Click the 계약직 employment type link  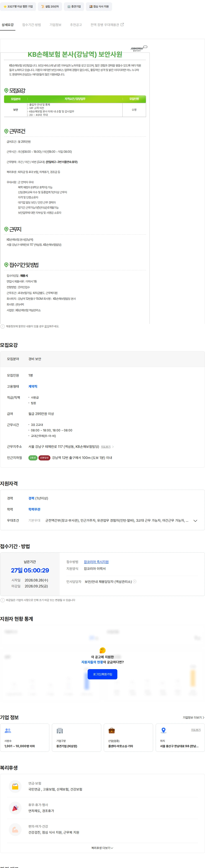tap(33, 386)
